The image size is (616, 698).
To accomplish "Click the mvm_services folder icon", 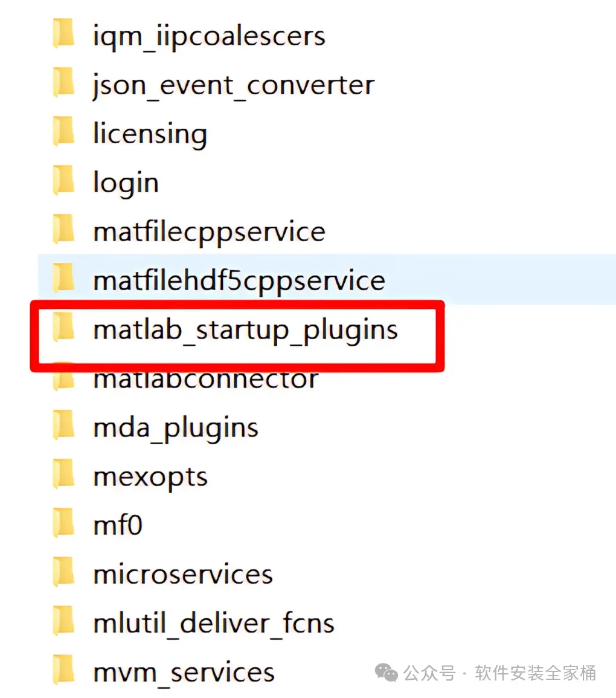I will 63,670.
